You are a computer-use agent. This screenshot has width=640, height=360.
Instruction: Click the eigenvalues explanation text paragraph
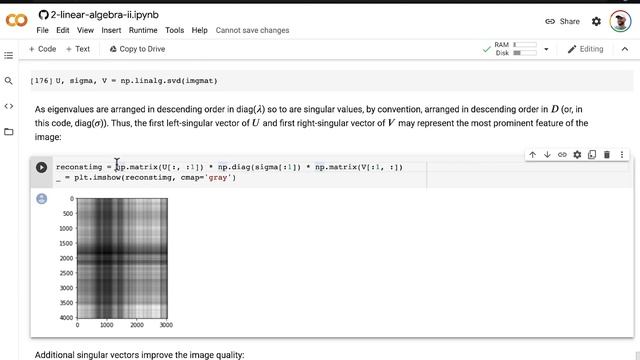click(x=311, y=123)
